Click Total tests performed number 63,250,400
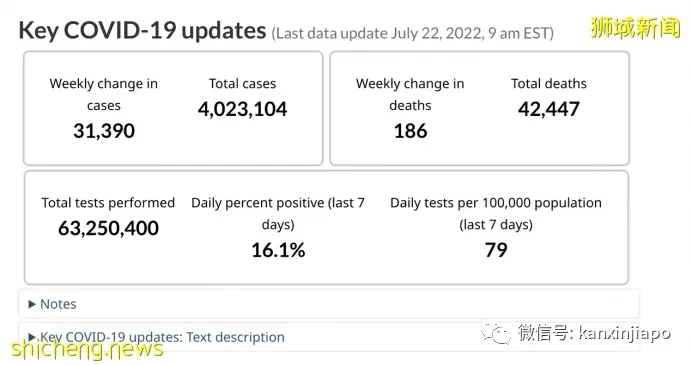This screenshot has height=365, width=693. pyautogui.click(x=108, y=228)
